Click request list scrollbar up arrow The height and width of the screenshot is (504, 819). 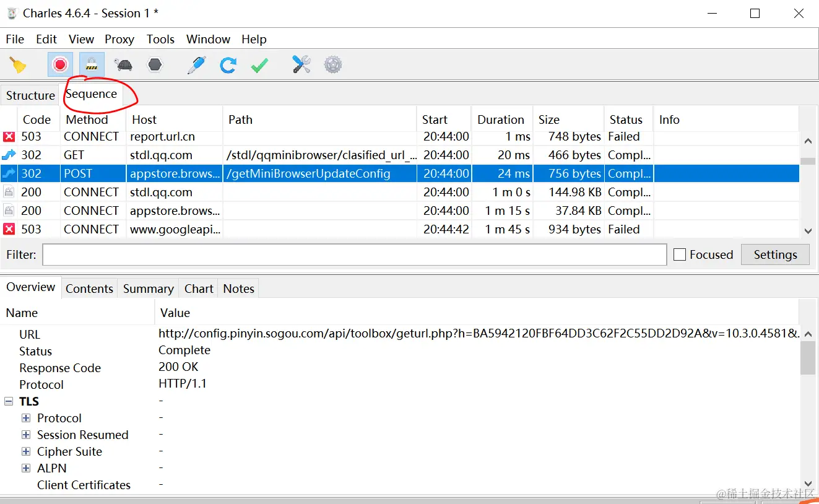click(x=807, y=141)
